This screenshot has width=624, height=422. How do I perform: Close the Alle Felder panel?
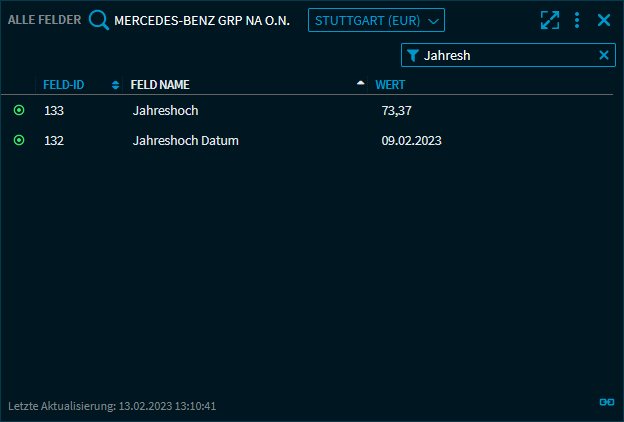pyautogui.click(x=604, y=20)
